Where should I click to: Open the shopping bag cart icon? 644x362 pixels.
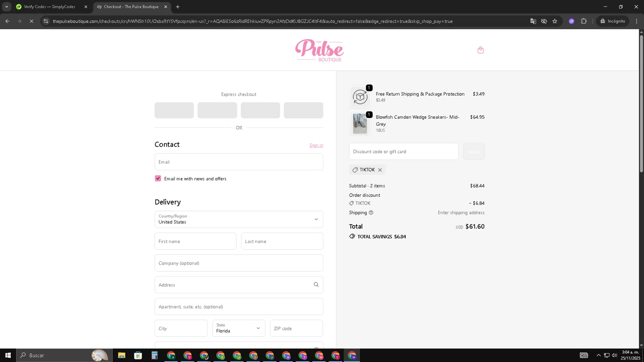coord(480,50)
